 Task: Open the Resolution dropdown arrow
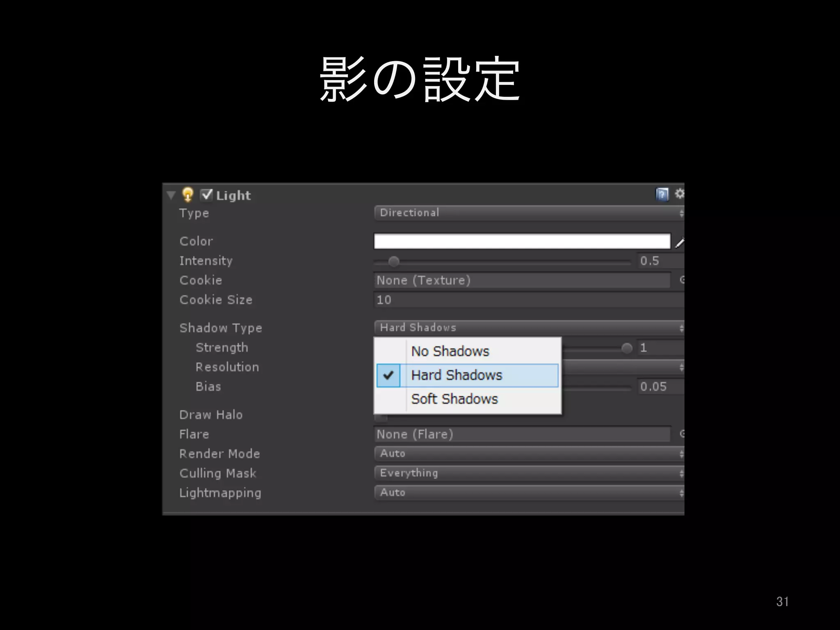(x=681, y=367)
